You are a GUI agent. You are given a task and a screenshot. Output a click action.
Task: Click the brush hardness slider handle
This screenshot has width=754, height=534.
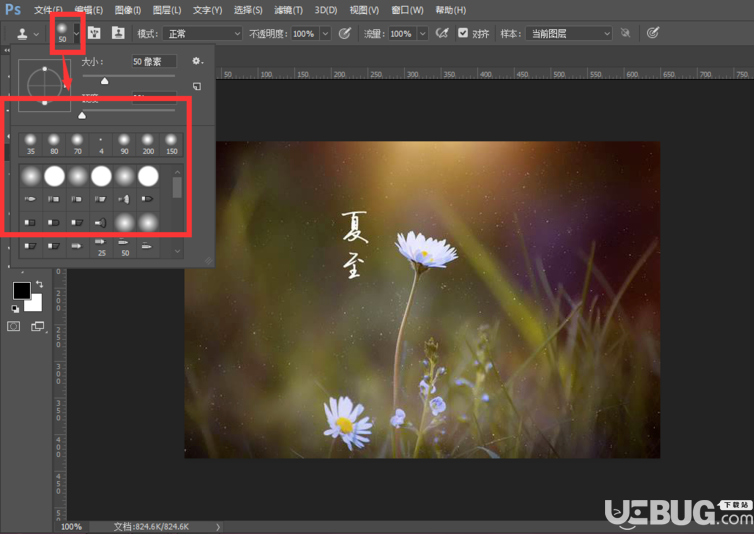click(x=82, y=115)
